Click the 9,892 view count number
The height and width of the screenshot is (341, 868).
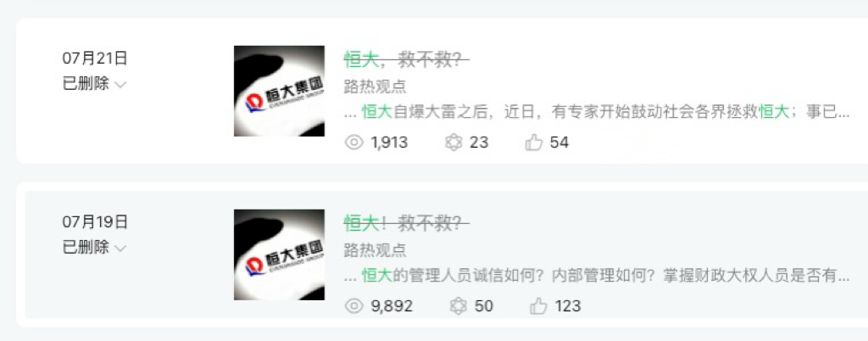[392, 306]
